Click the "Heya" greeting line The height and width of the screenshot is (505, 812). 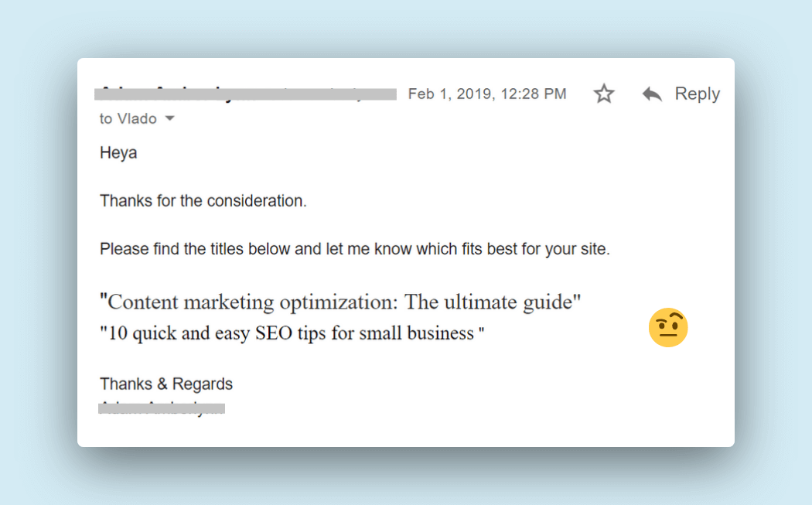pyautogui.click(x=118, y=152)
